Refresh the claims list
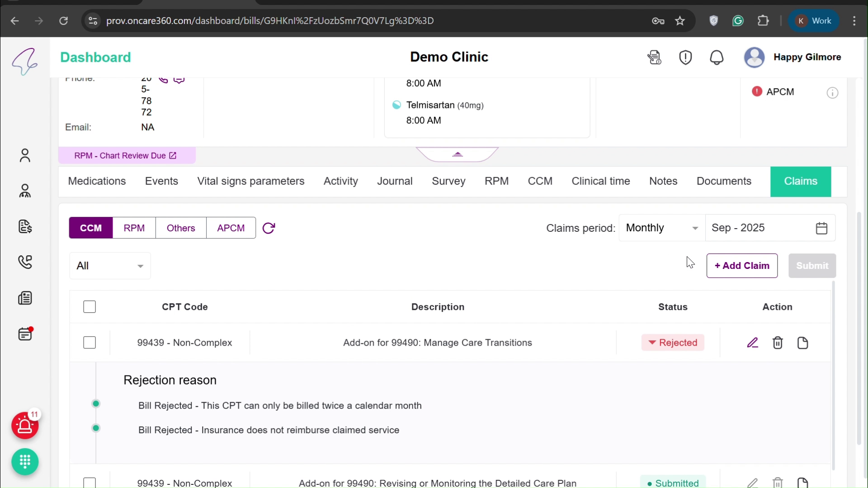Screen dimensions: 868x488 pos(269,228)
